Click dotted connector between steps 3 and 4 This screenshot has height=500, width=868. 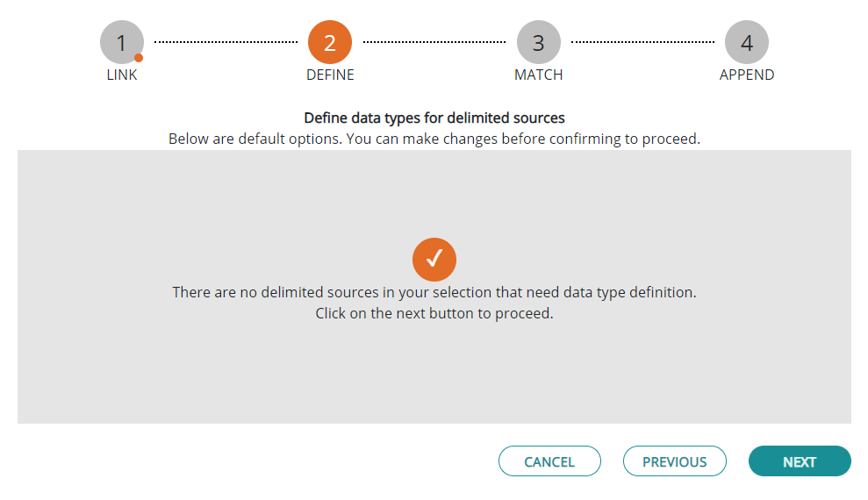point(642,41)
